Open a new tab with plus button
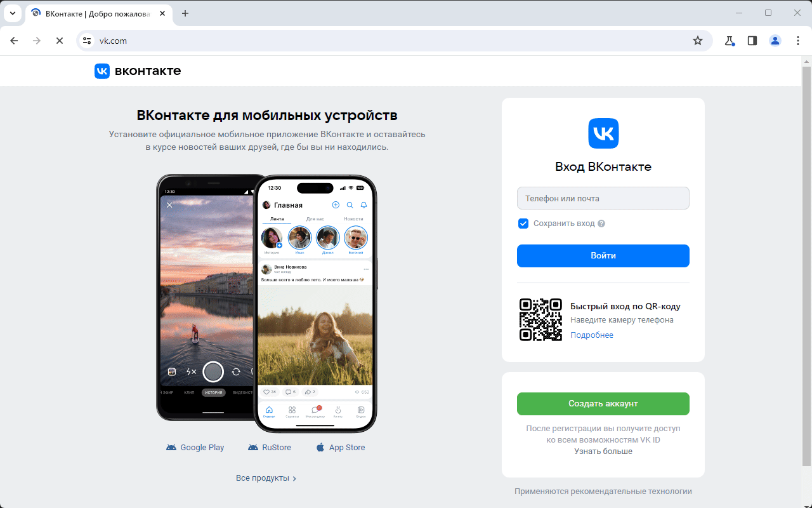Viewport: 812px width, 508px height. tap(185, 13)
